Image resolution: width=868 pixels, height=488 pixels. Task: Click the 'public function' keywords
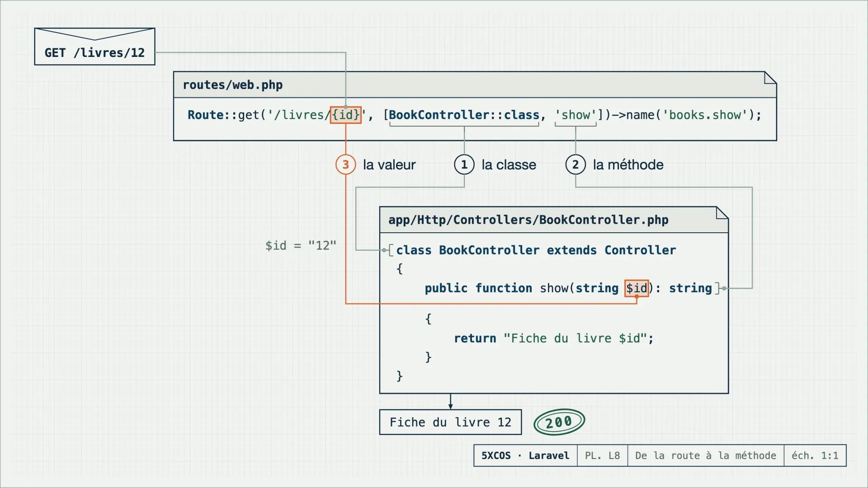click(x=478, y=288)
